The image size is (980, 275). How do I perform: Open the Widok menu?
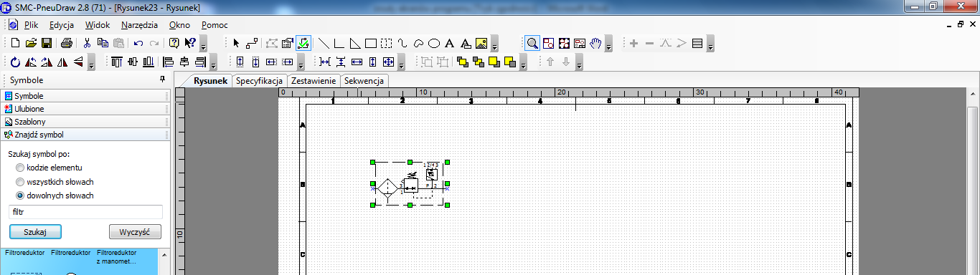pyautogui.click(x=98, y=25)
